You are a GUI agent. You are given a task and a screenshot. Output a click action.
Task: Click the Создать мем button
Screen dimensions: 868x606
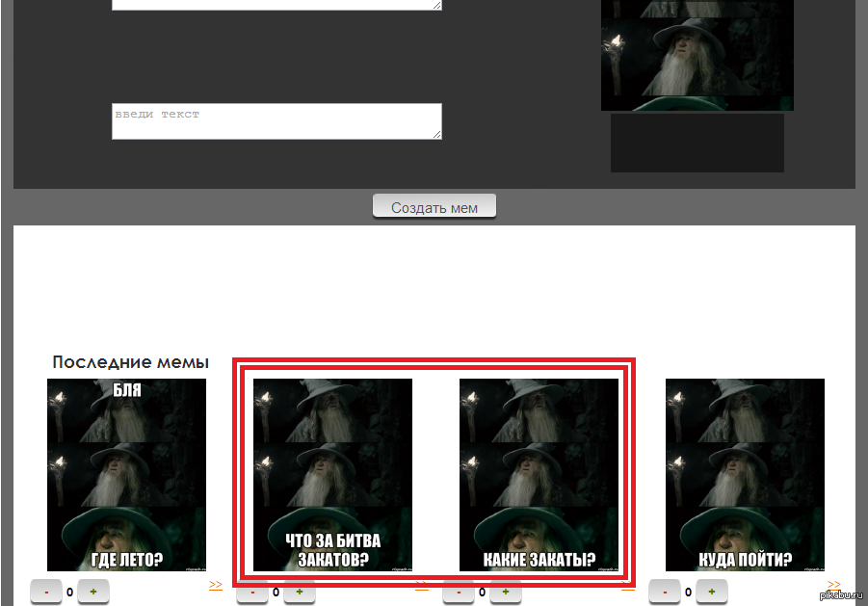(x=434, y=207)
